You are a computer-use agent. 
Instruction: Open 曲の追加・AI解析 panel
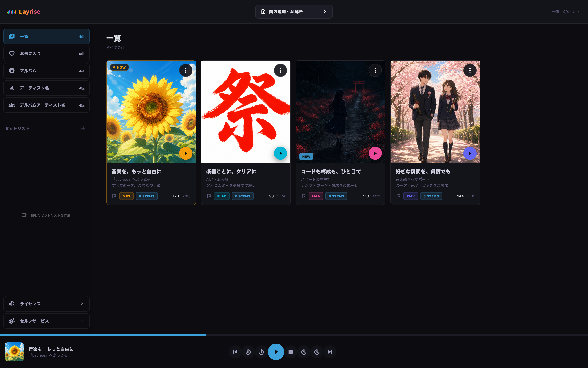click(294, 12)
